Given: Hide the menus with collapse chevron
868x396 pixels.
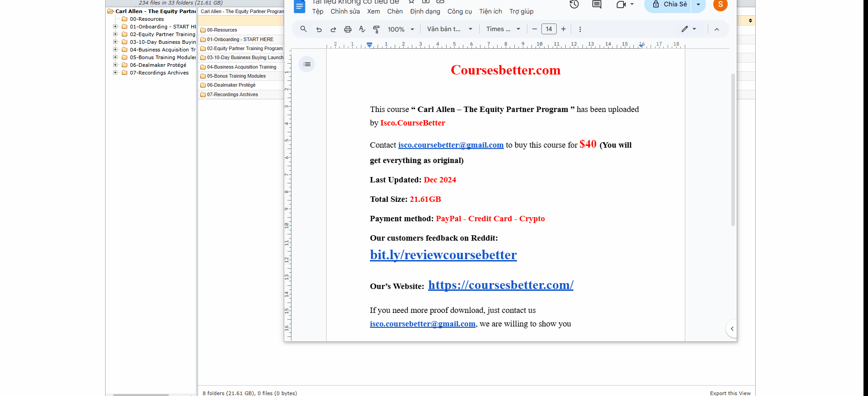Looking at the screenshot, I should pos(717,29).
